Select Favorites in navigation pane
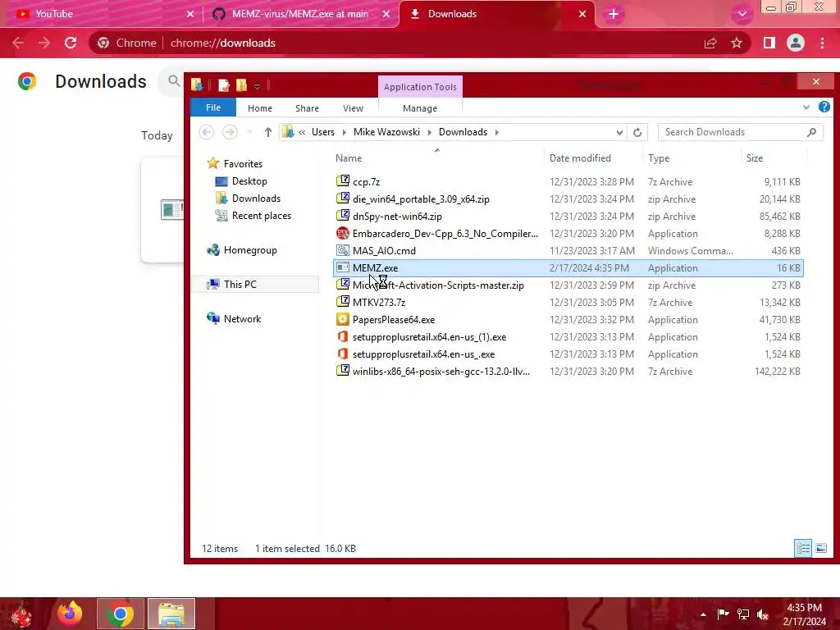Viewport: 840px width, 630px height. [243, 164]
